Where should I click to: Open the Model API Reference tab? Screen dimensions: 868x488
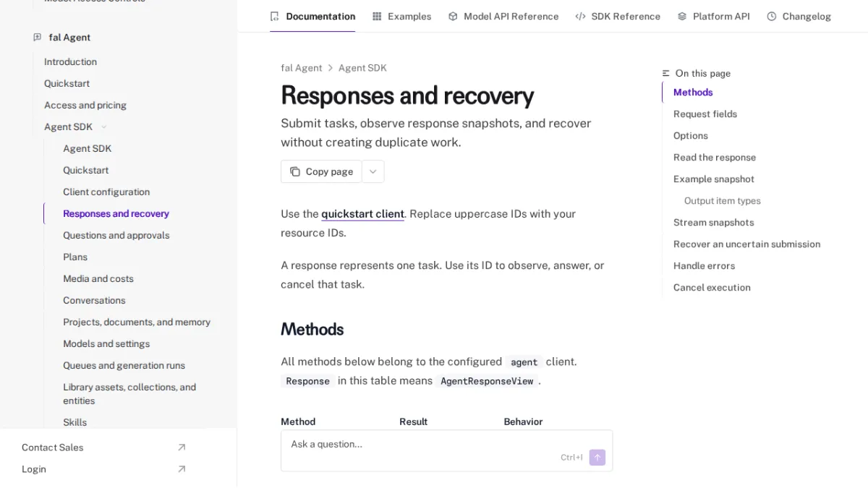[503, 16]
